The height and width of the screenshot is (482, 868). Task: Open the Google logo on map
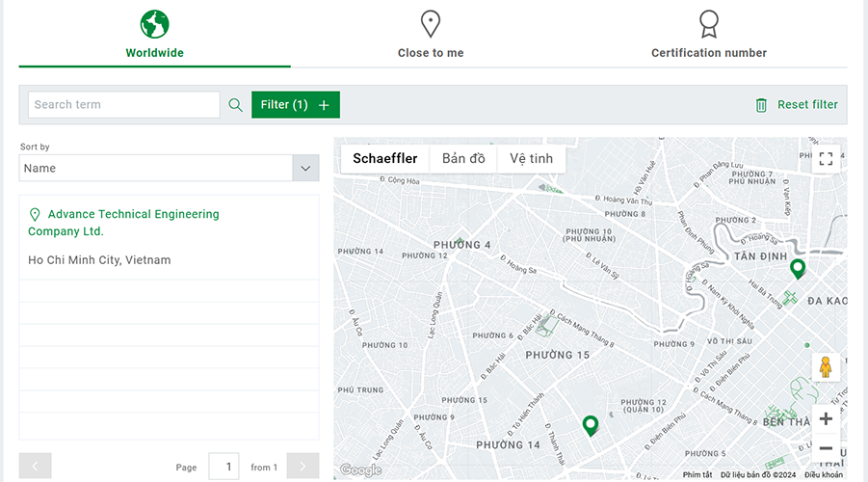[x=360, y=470]
